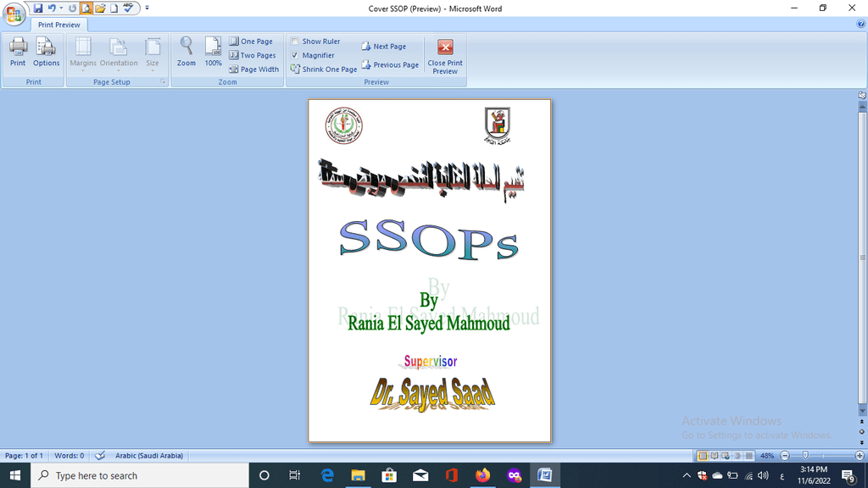Image resolution: width=868 pixels, height=488 pixels.
Task: Switch to Web Layout view icon
Action: pyautogui.click(x=726, y=456)
